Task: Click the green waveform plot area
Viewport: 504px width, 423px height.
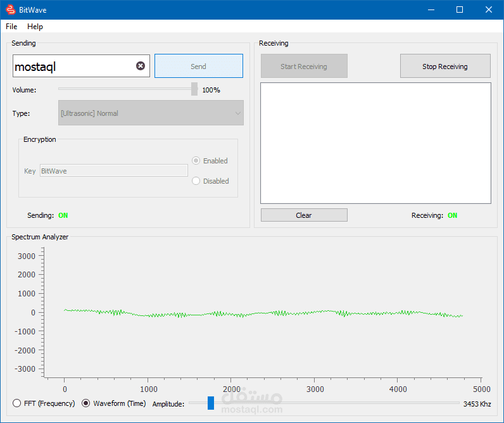Action: pos(263,313)
